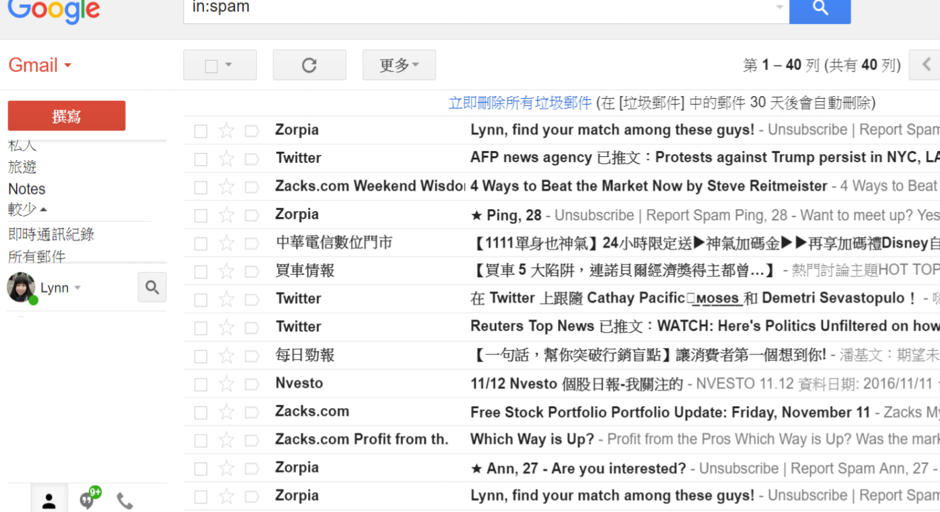Star the Zorpia Ping, 28 email
The image size is (940, 512).
[x=227, y=215]
